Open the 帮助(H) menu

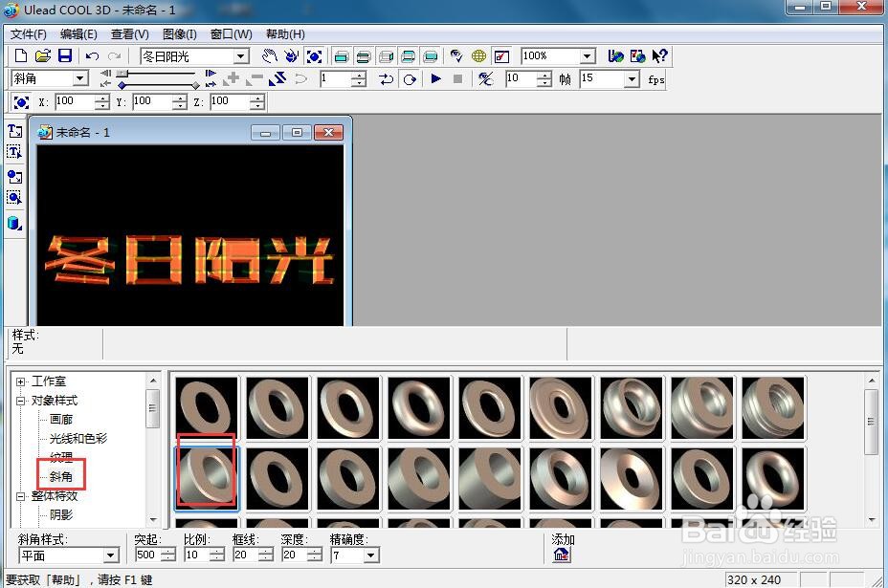285,34
